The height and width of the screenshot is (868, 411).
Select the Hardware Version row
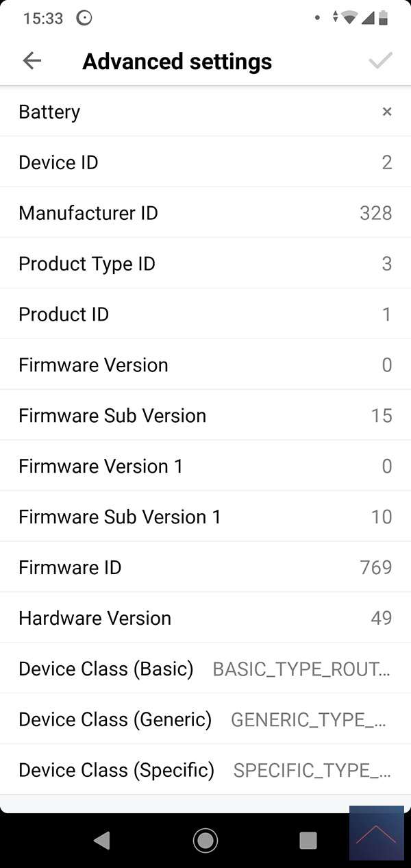(x=206, y=618)
